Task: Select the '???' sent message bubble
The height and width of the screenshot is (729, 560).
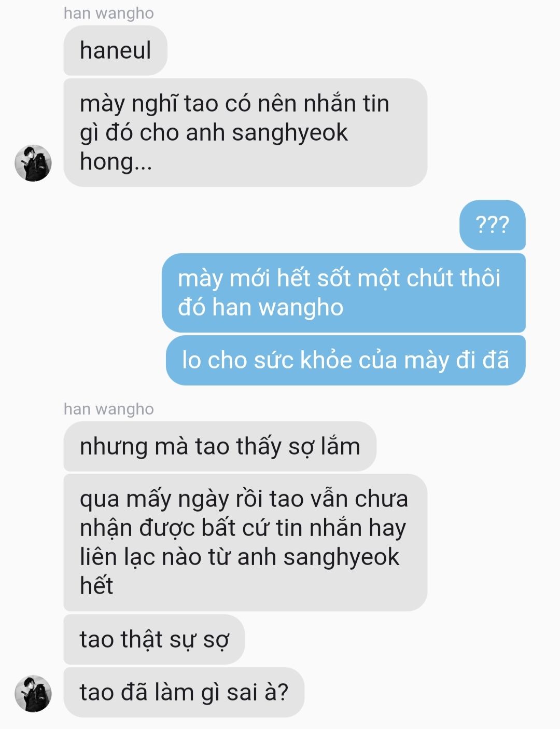Action: tap(493, 225)
